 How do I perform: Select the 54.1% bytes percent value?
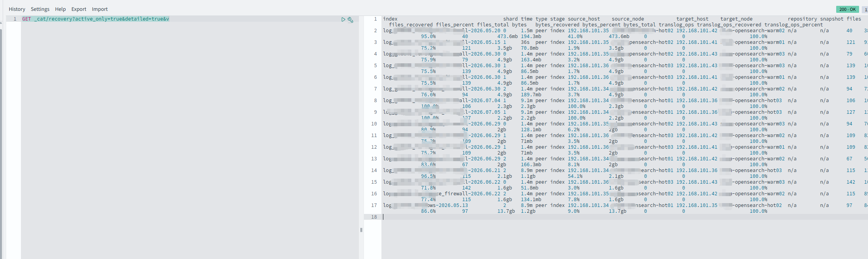tap(575, 176)
